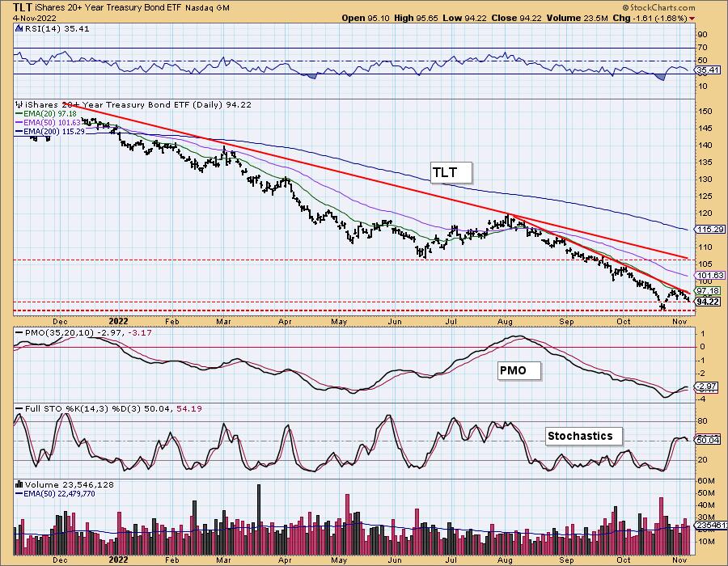
Task: Click the TLT annotation box on the chart
Action: coord(451,172)
